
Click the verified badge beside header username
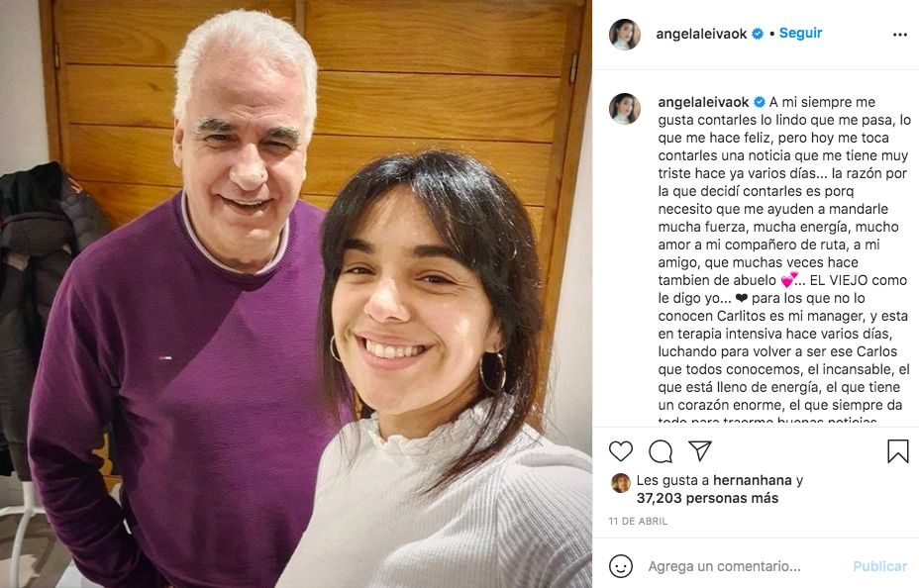(x=758, y=34)
